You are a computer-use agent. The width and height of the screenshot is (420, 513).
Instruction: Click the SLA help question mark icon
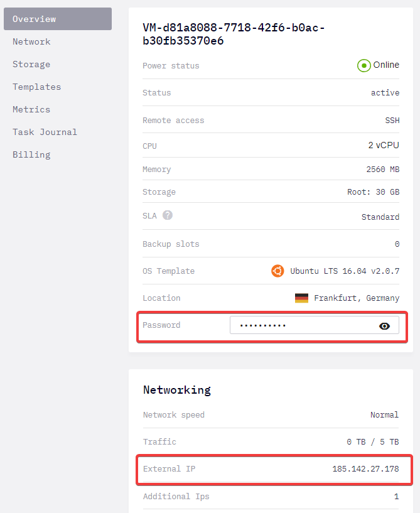[168, 215]
